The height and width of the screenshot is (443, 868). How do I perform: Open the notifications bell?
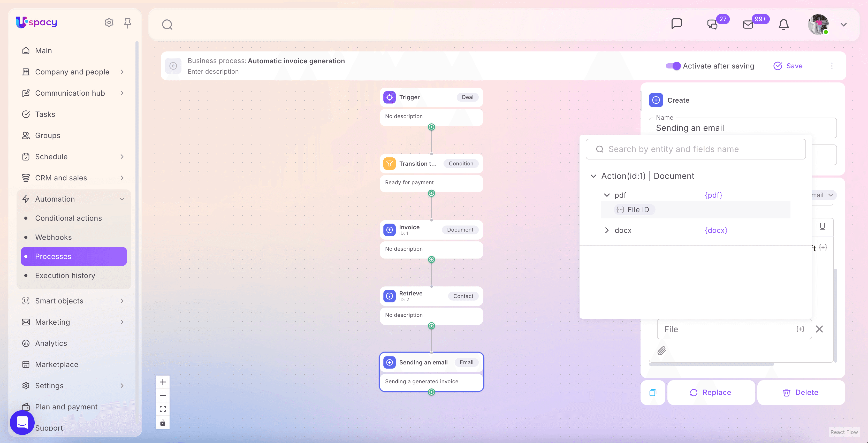(783, 25)
